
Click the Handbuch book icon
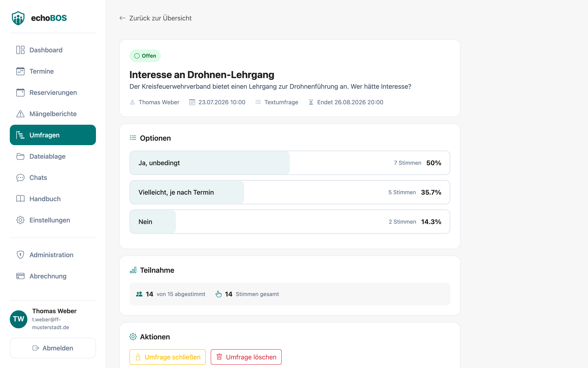tap(20, 199)
